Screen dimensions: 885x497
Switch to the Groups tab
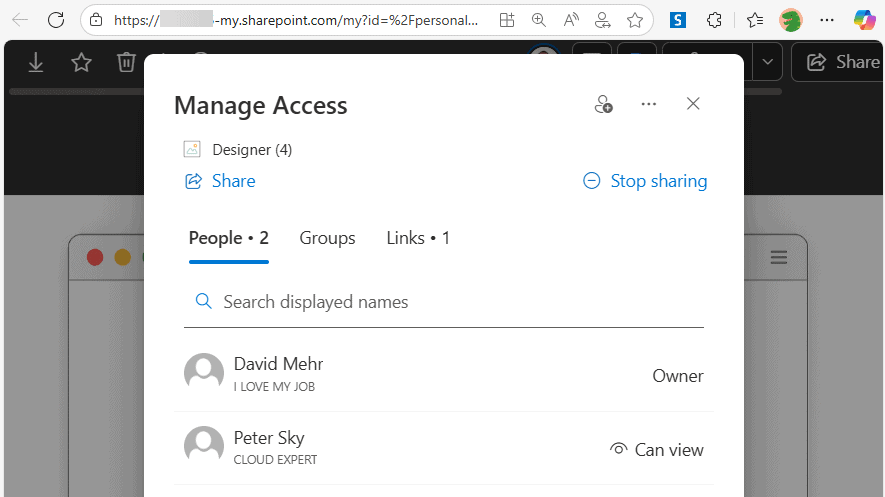[327, 238]
